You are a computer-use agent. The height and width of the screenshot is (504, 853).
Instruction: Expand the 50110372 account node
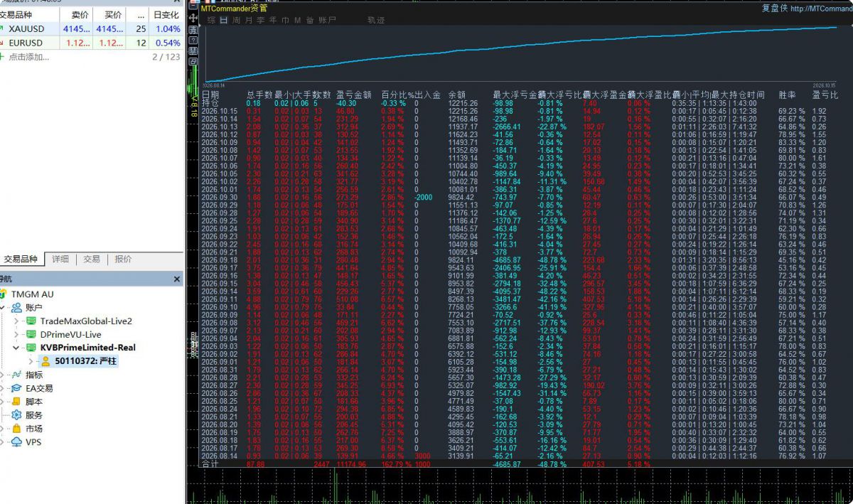coord(31,362)
